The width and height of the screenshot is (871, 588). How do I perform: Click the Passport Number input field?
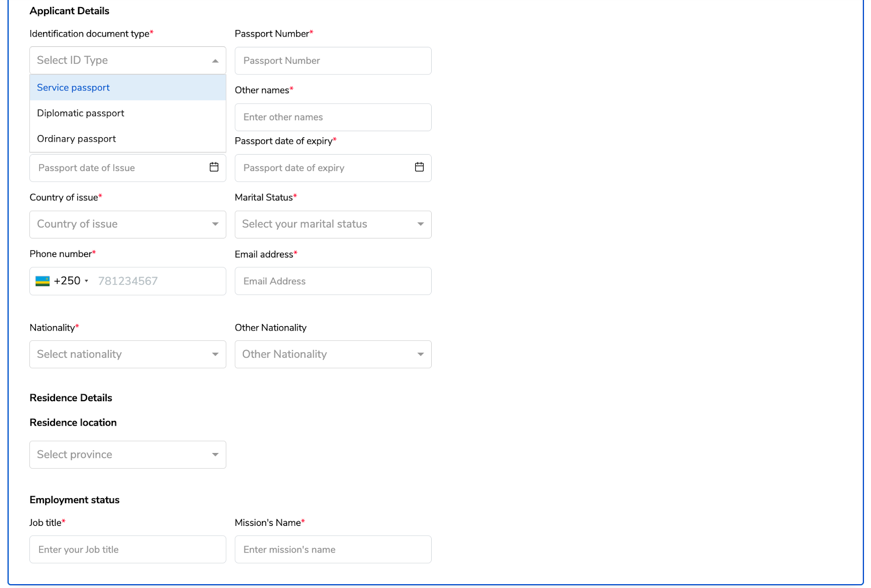333,60
